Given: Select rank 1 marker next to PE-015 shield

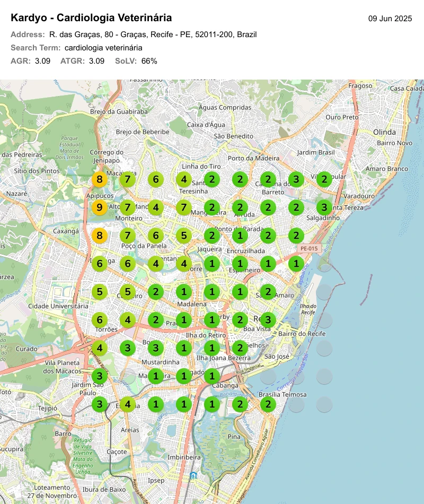Looking at the screenshot, I should 296,264.
